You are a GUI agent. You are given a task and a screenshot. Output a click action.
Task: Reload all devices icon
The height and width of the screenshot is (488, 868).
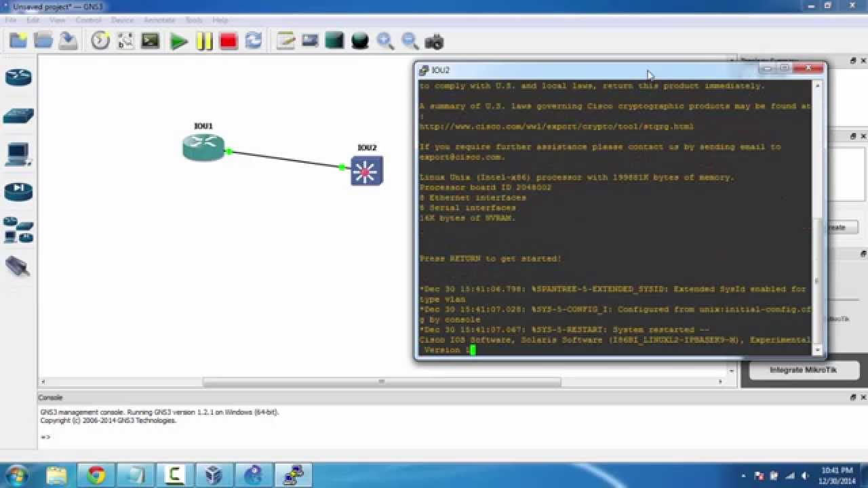pos(254,41)
